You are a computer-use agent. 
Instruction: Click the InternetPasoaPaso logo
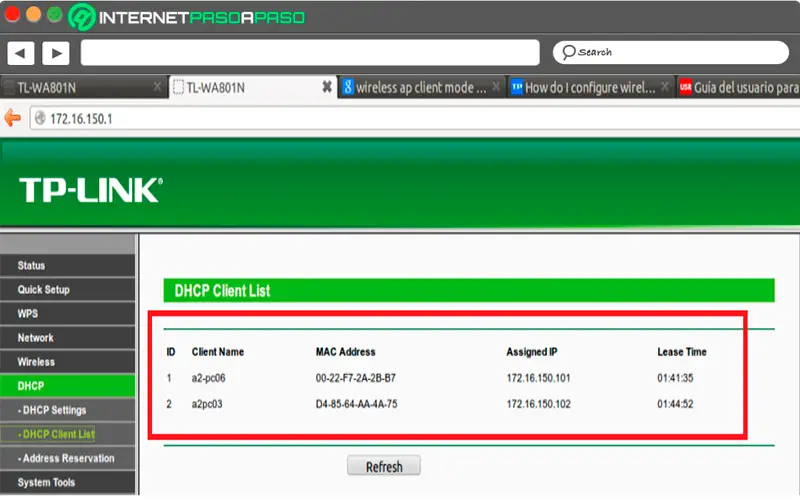pos(187,17)
